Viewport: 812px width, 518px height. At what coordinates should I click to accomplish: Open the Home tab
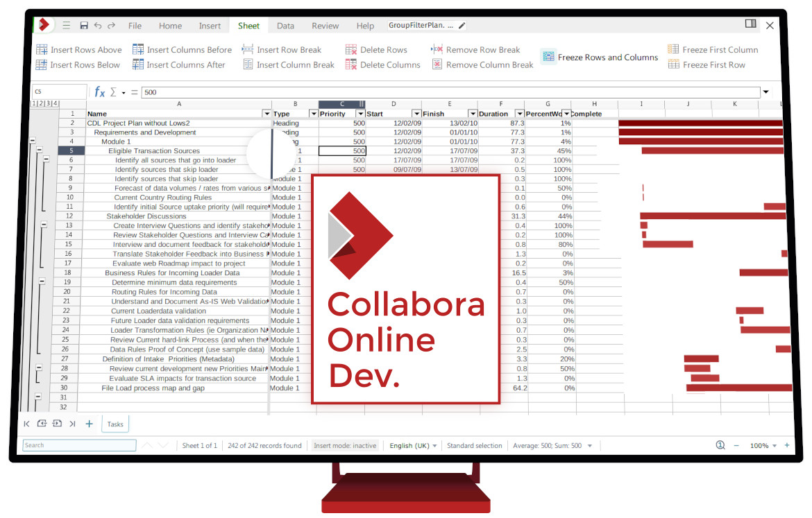tap(170, 26)
